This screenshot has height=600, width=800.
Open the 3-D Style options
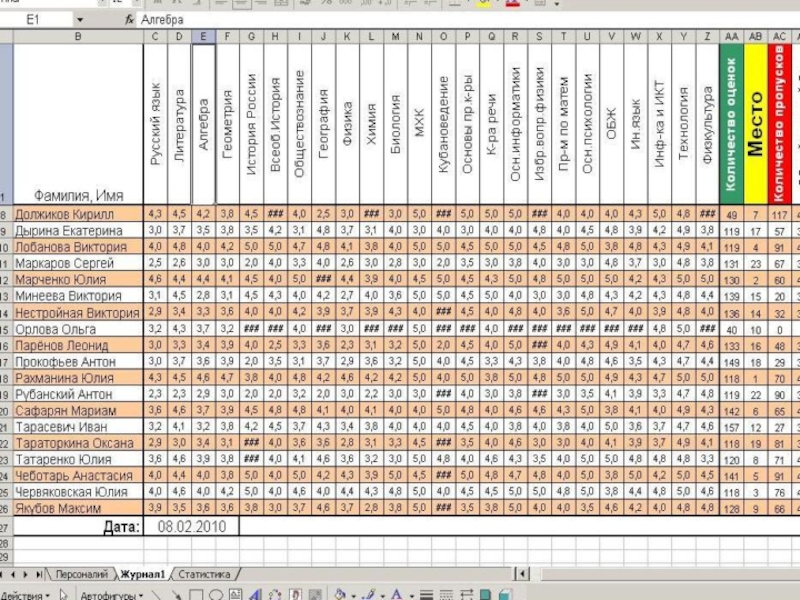(x=505, y=595)
